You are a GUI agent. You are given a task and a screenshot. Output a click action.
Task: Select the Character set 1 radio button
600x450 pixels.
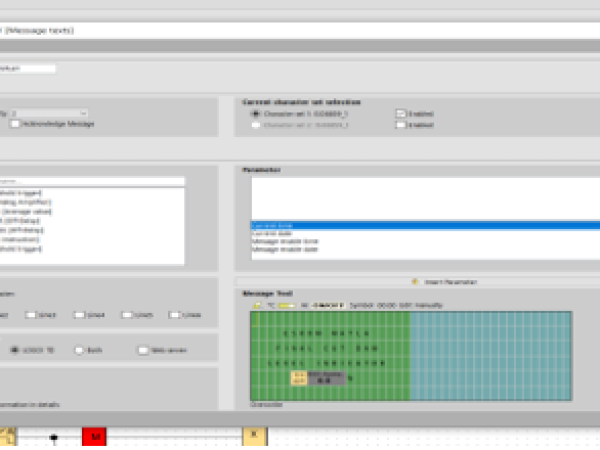click(256, 114)
